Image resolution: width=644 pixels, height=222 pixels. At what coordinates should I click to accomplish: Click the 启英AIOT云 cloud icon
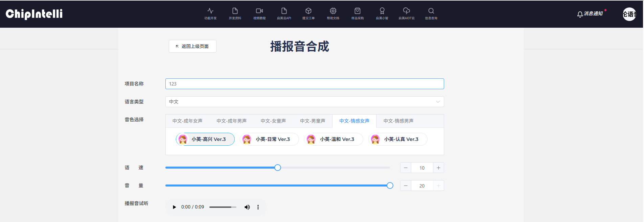[x=406, y=11]
